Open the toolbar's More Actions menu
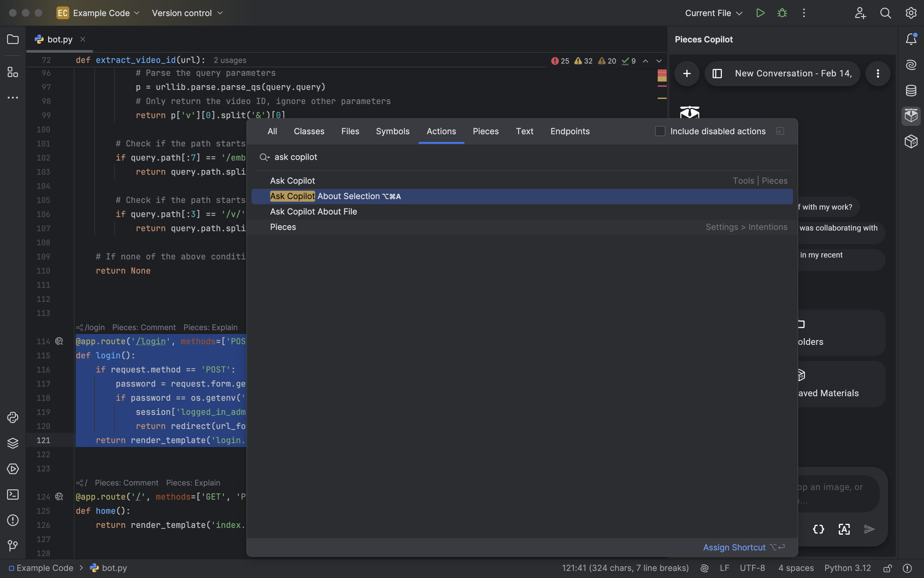 [x=804, y=13]
